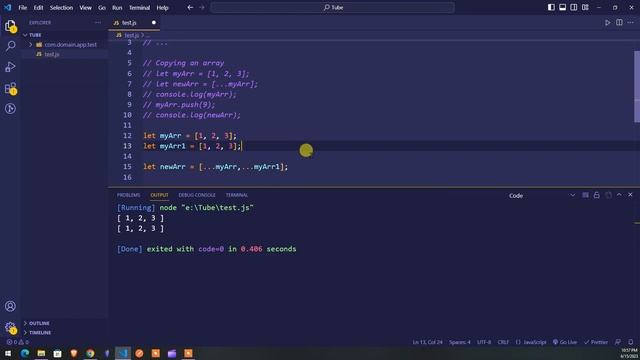The height and width of the screenshot is (360, 640).
Task: Go to line via Ln 13, Col 24
Action: [x=427, y=342]
